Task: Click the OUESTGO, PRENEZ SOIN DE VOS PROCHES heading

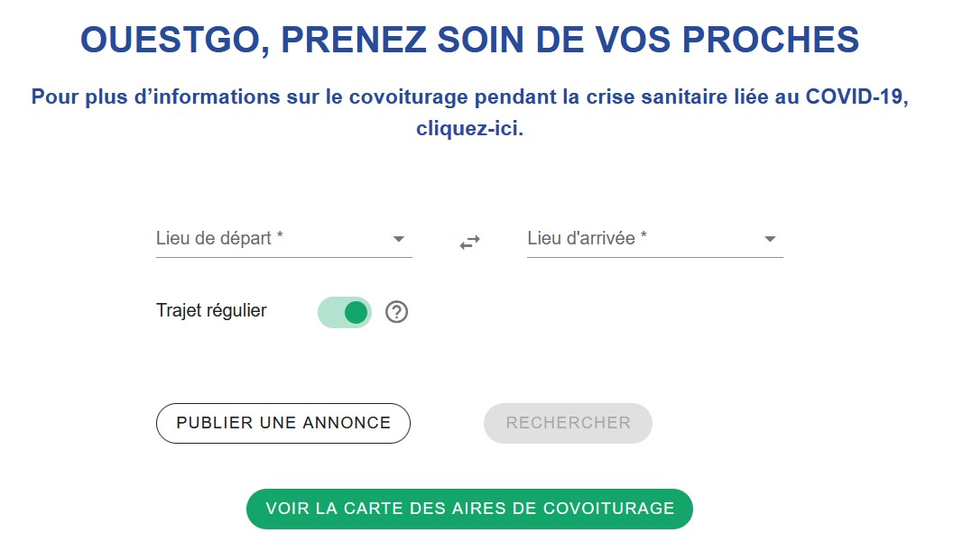Action: coord(469,40)
